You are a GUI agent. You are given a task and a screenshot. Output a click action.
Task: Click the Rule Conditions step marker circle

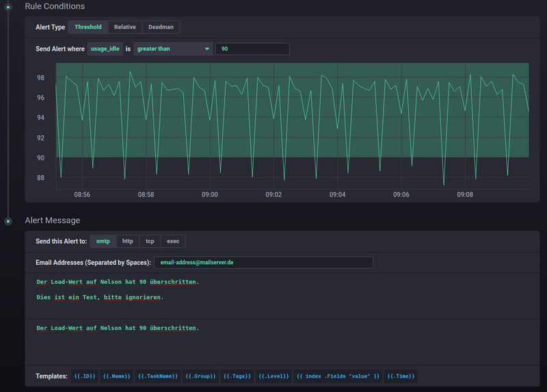pos(8,7)
